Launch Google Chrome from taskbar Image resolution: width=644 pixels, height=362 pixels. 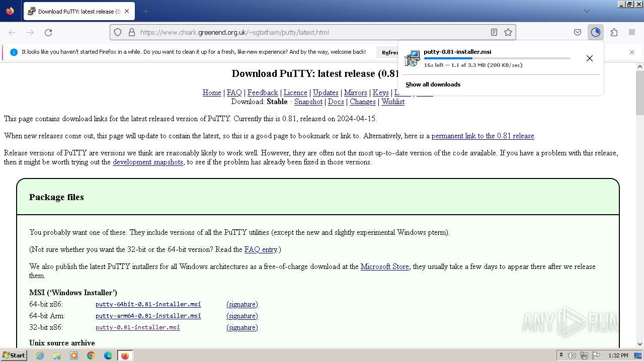pos(91,355)
